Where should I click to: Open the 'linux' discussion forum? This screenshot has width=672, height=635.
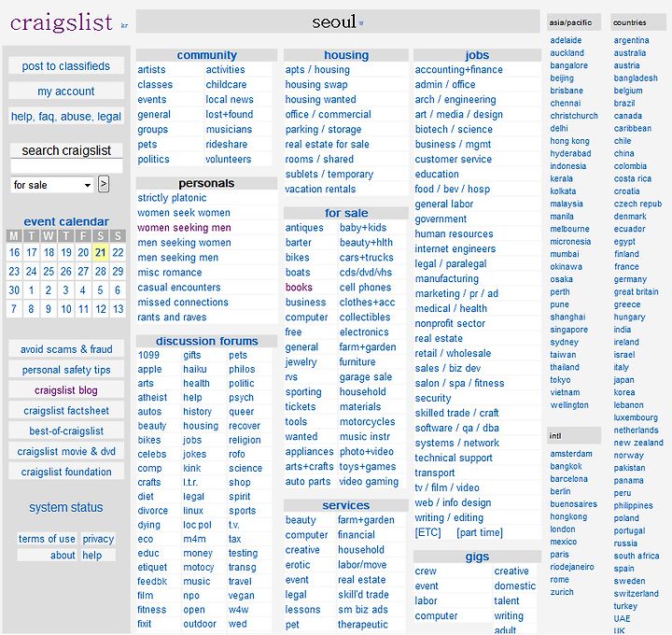(x=193, y=511)
